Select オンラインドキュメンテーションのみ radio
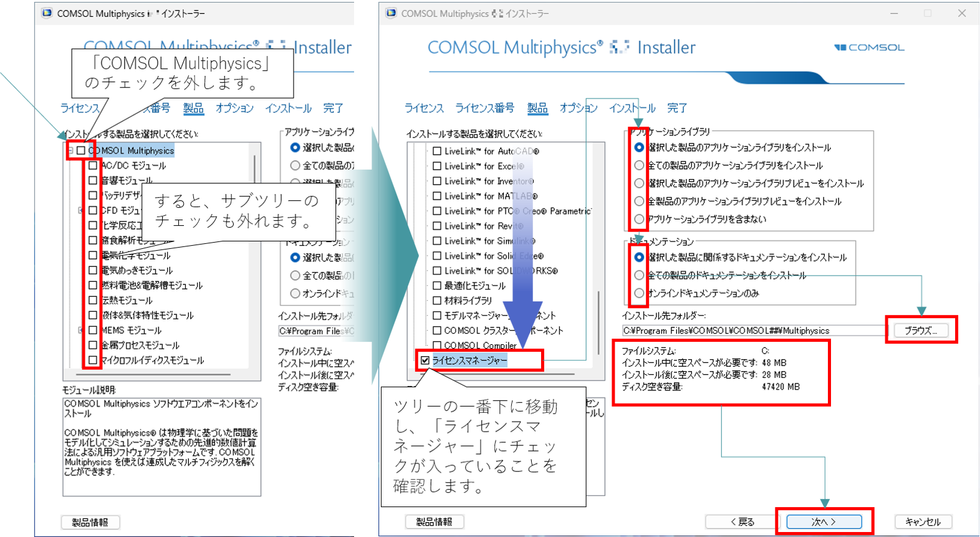 coord(639,293)
